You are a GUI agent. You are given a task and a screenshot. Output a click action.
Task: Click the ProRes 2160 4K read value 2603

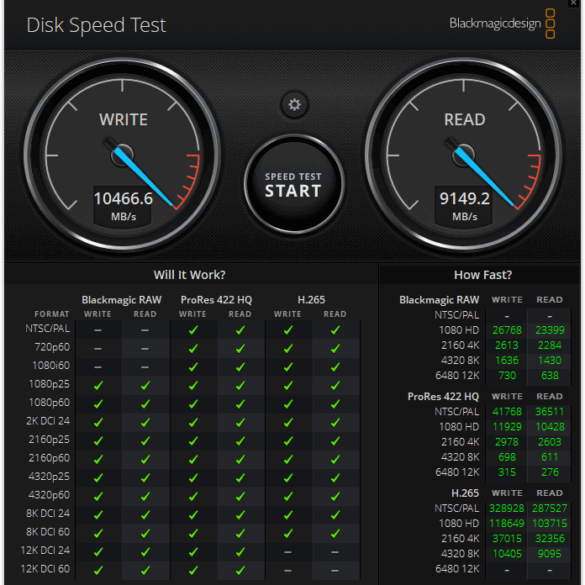pos(550,442)
